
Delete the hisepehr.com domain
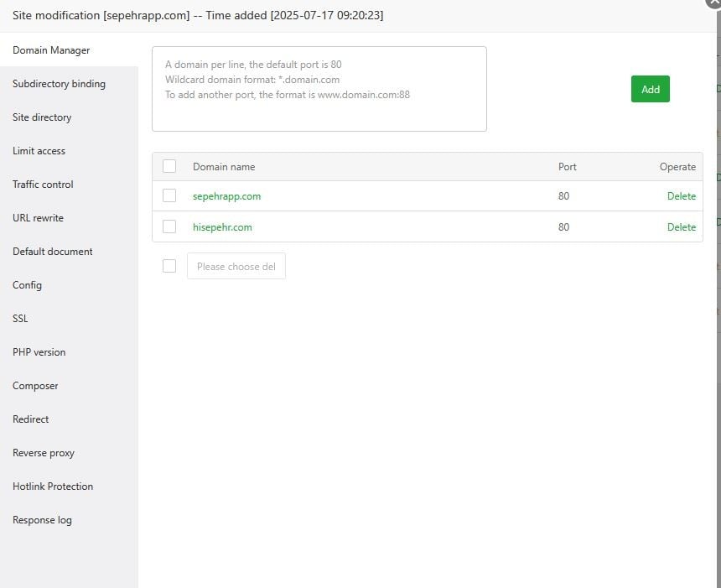tap(681, 227)
